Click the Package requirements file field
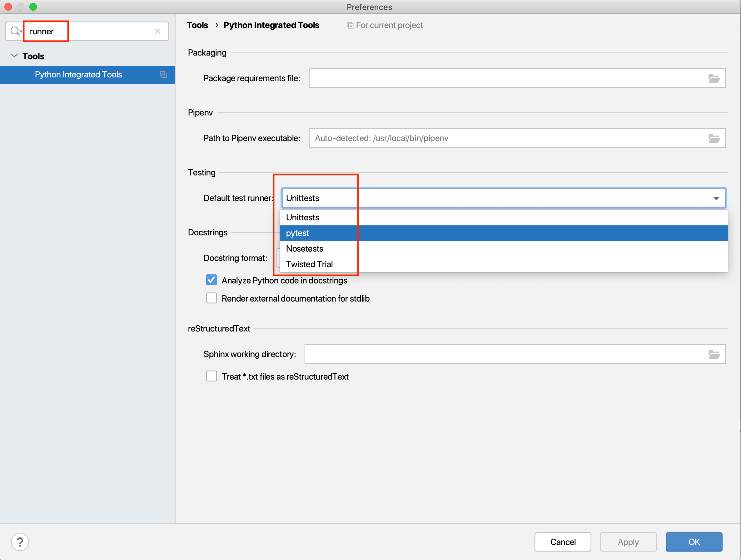741x560 pixels. coord(517,78)
